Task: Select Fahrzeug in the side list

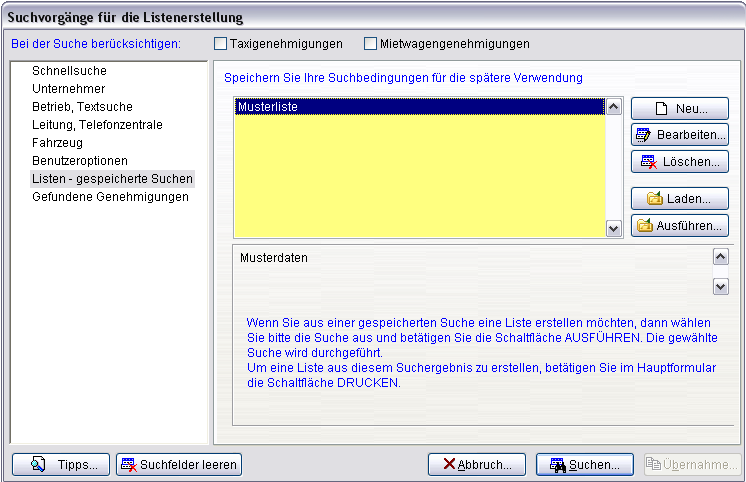Action: pyautogui.click(x=58, y=143)
